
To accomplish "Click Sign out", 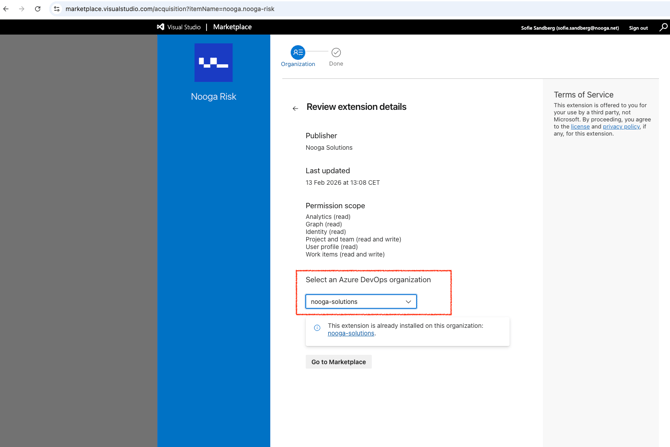I will tap(638, 28).
